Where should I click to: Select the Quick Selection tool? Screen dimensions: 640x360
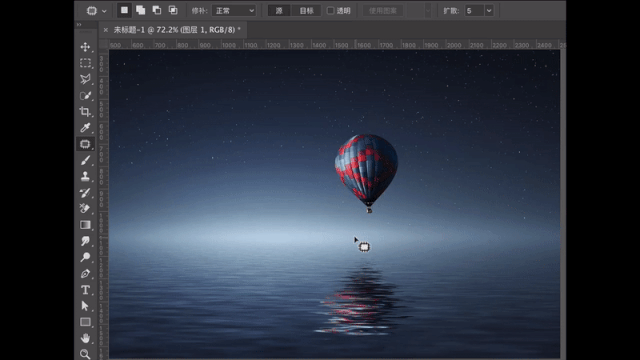coord(85,96)
